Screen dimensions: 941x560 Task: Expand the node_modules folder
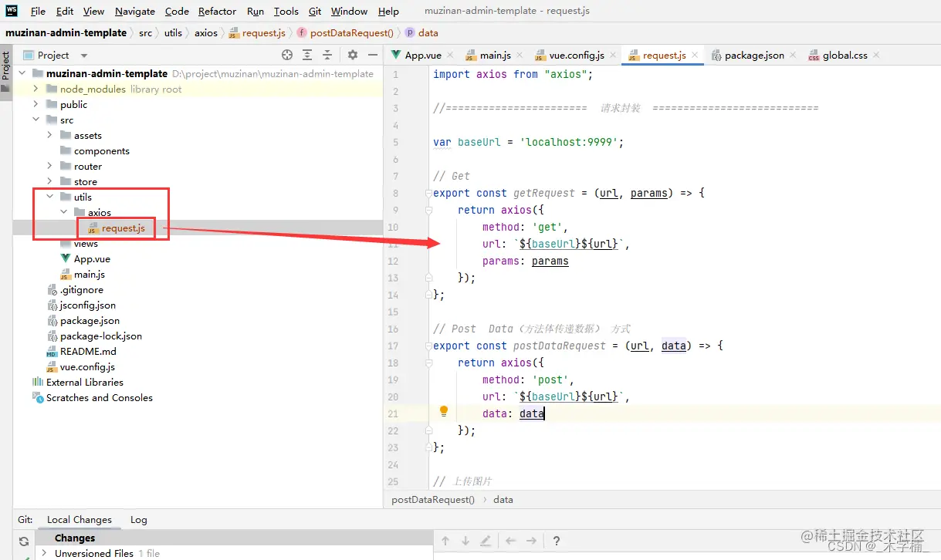[36, 89]
